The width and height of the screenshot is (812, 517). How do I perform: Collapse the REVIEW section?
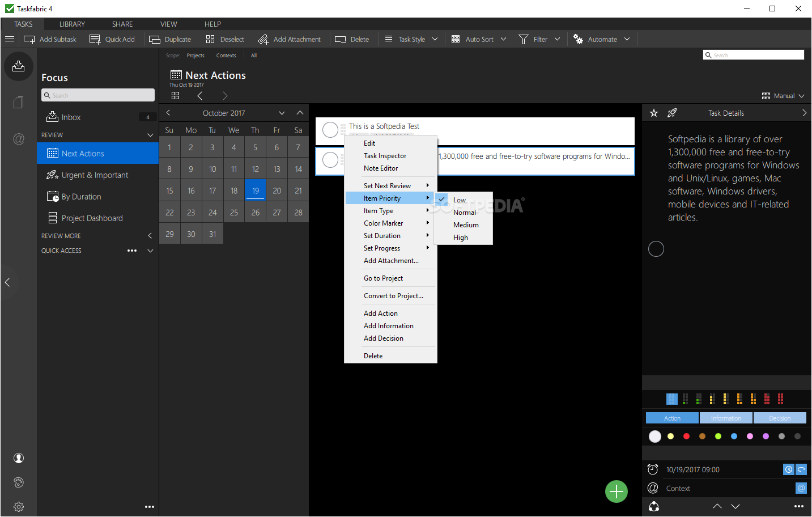pyautogui.click(x=150, y=135)
